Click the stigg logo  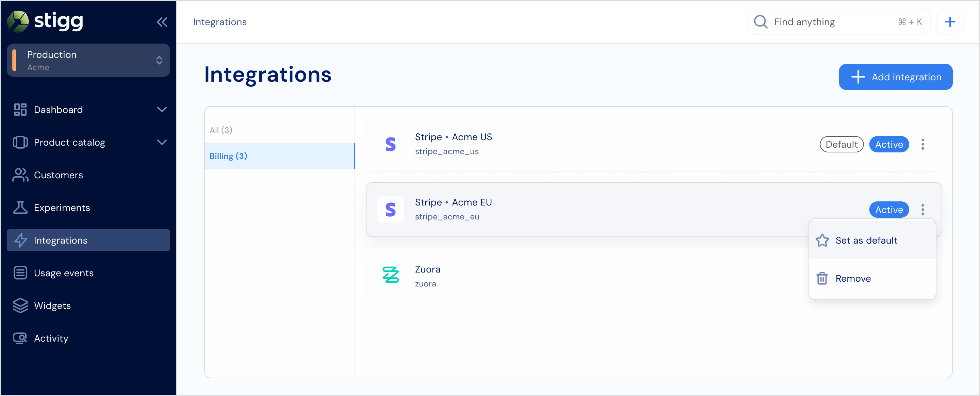tap(45, 21)
